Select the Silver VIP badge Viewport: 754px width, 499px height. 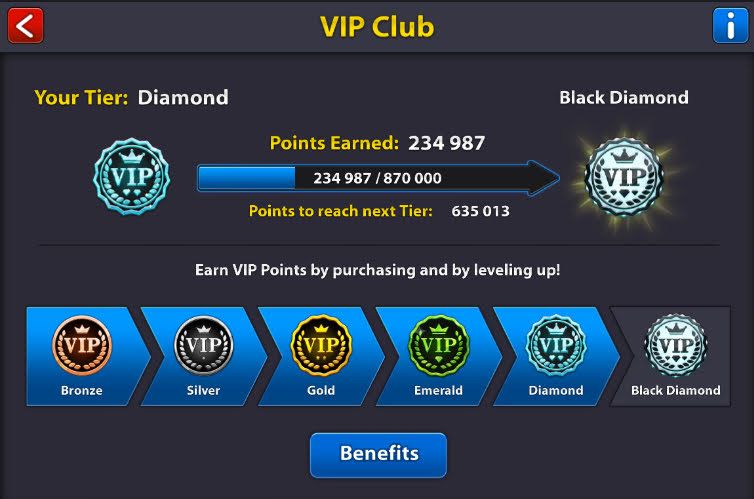click(x=203, y=345)
